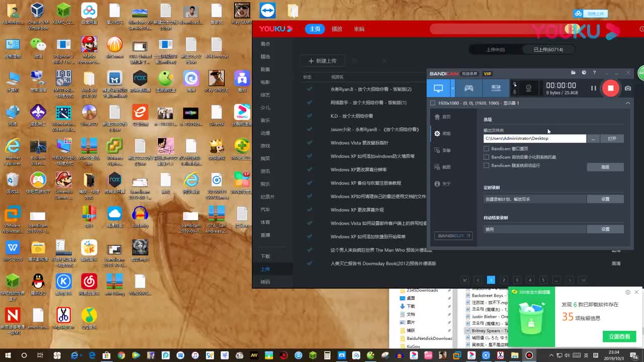
Task: Open dropdown arrow beside screen recording mode
Action: click(452, 88)
